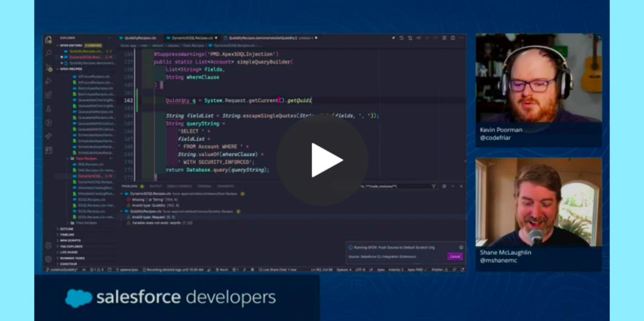The height and width of the screenshot is (321, 644).
Task: Click Spaces: 4 indentation setting
Action: (344, 270)
